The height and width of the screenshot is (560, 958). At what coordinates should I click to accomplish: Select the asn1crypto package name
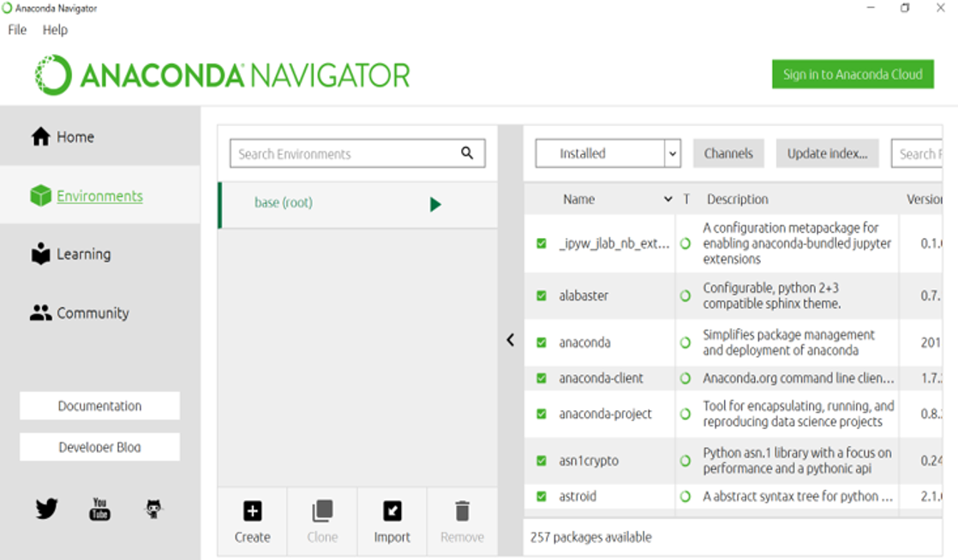589,461
